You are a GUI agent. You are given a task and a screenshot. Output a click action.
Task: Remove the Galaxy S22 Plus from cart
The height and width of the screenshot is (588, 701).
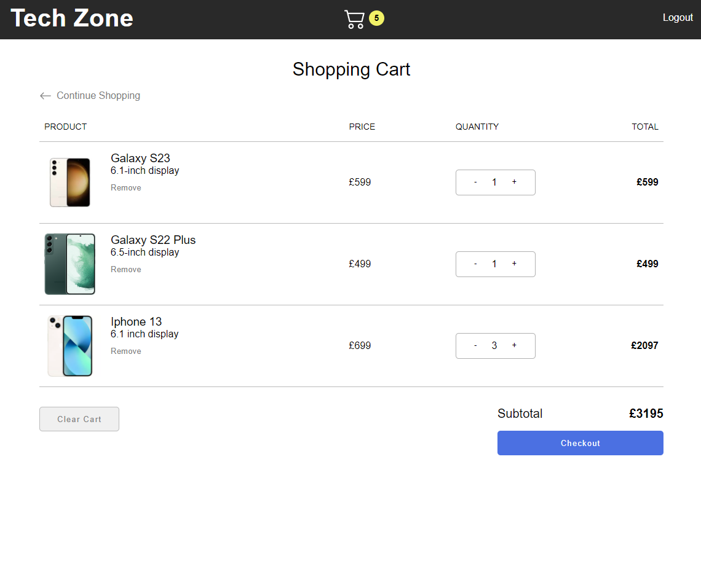pyautogui.click(x=125, y=269)
